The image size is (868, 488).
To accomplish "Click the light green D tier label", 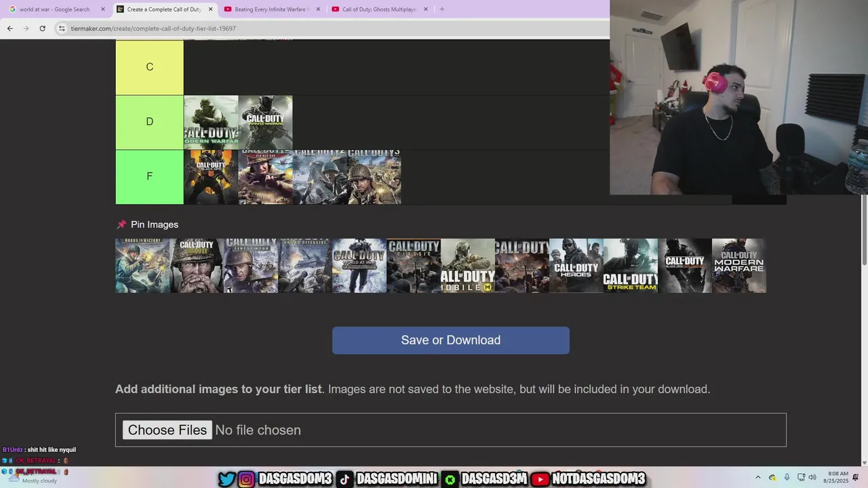I will [x=149, y=122].
